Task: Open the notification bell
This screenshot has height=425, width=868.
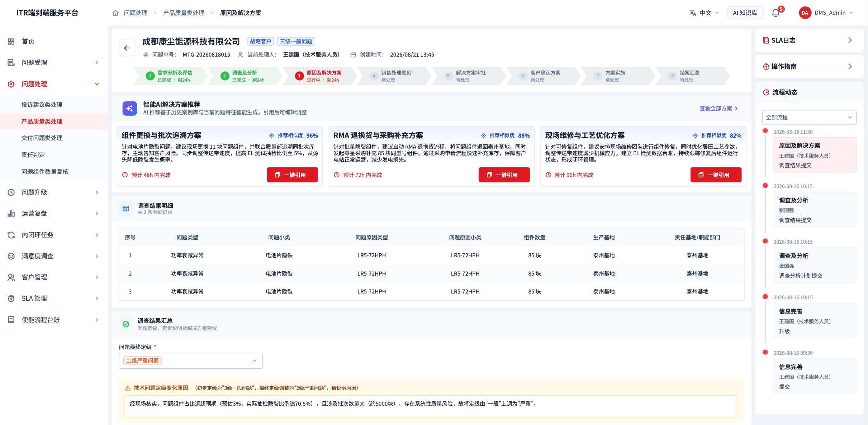Action: [x=775, y=13]
